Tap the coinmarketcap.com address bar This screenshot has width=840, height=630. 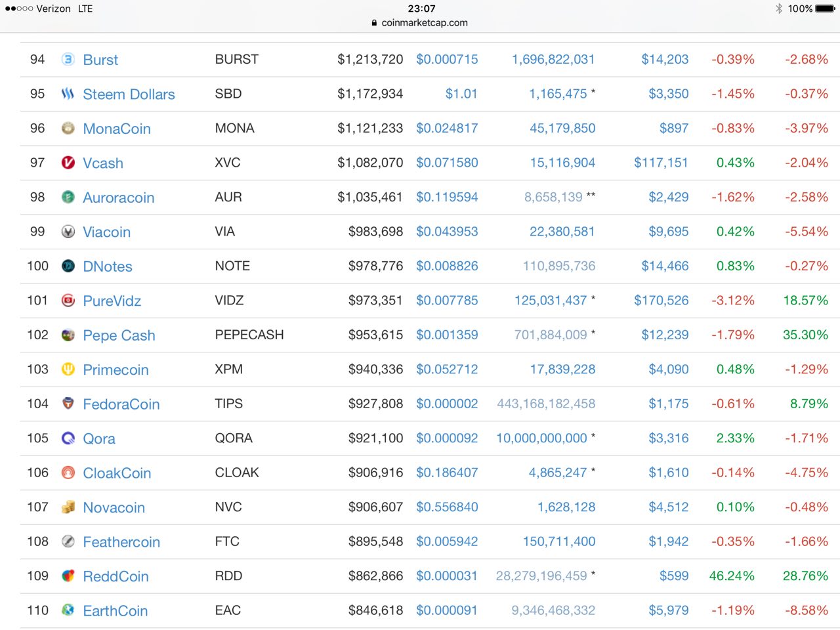tap(420, 22)
